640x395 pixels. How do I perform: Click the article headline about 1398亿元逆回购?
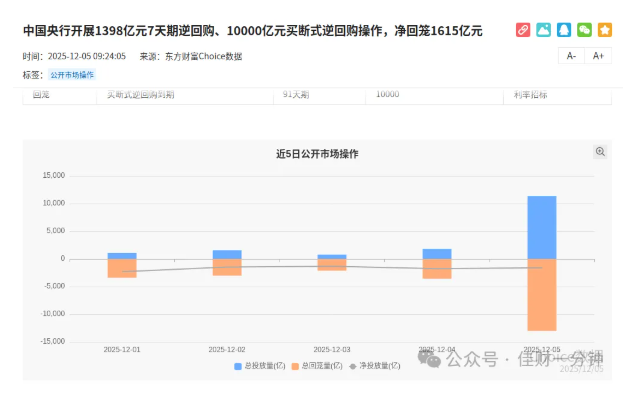(x=253, y=31)
